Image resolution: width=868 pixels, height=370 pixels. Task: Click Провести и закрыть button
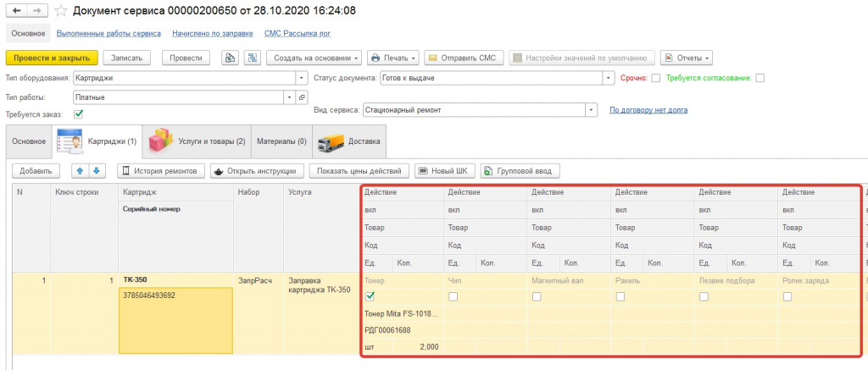point(52,58)
